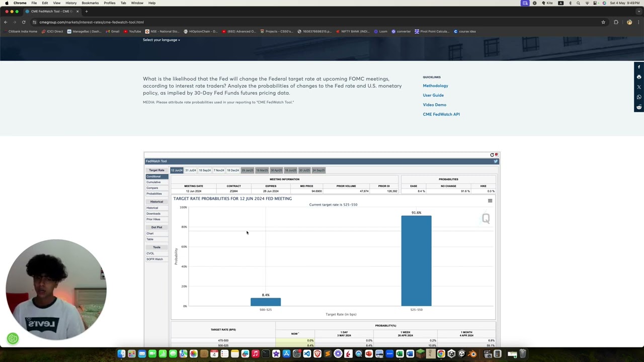Select Probabilities in the Target Rate sidebar
Viewport: 644px width, 362px height.
tap(157, 194)
